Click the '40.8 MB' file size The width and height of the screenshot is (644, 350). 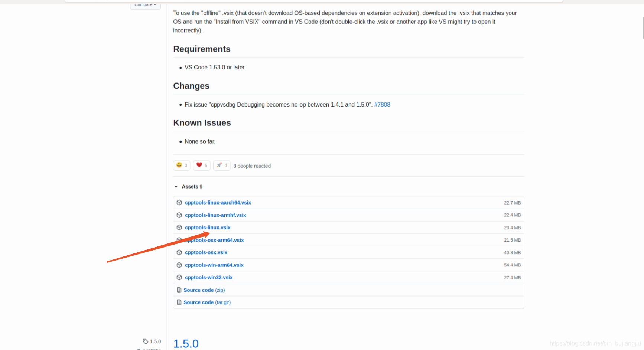[512, 253]
